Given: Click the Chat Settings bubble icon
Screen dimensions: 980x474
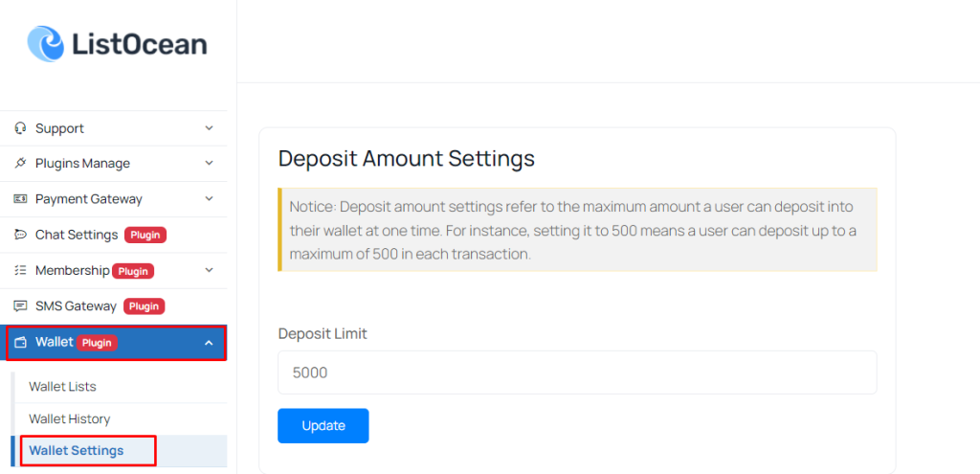Looking at the screenshot, I should 20,235.
